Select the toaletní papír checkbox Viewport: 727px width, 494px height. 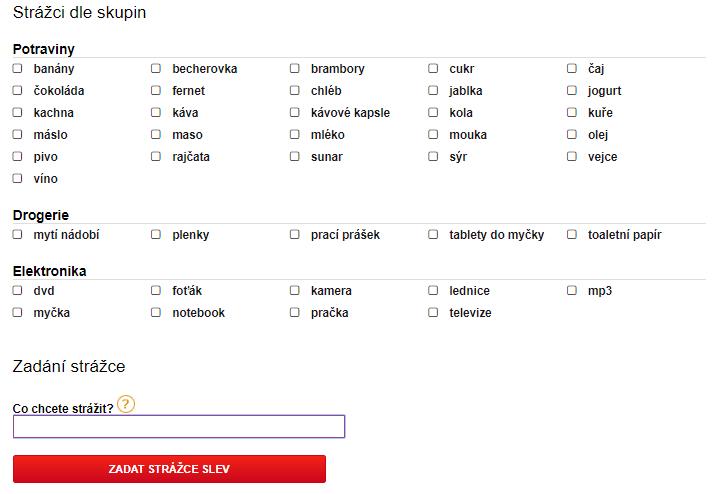tap(572, 234)
